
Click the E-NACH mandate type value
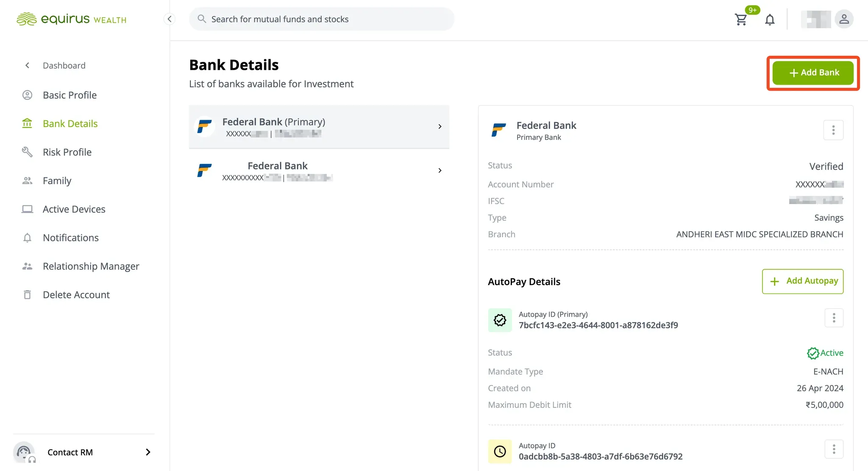click(828, 371)
